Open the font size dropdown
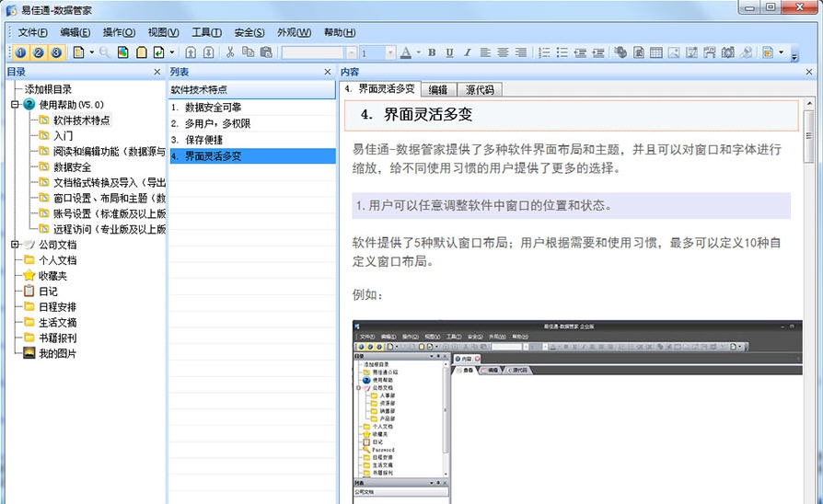This screenshot has height=504, width=823. click(391, 53)
